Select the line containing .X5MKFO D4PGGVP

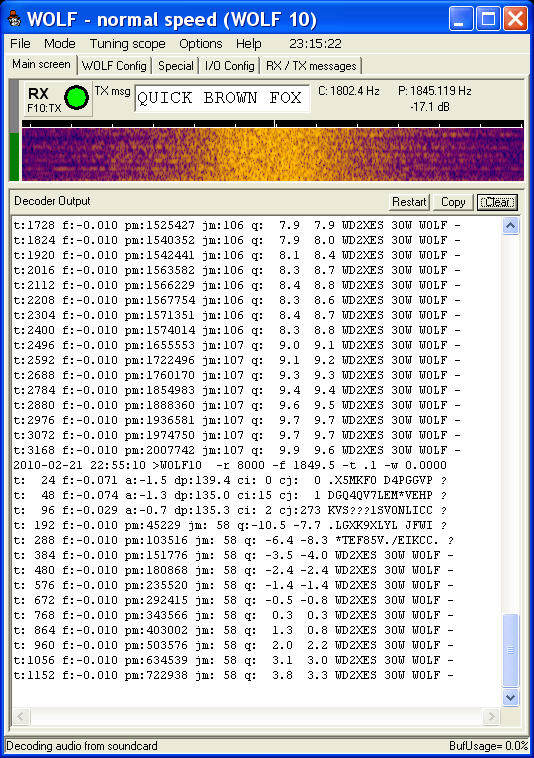coord(230,480)
